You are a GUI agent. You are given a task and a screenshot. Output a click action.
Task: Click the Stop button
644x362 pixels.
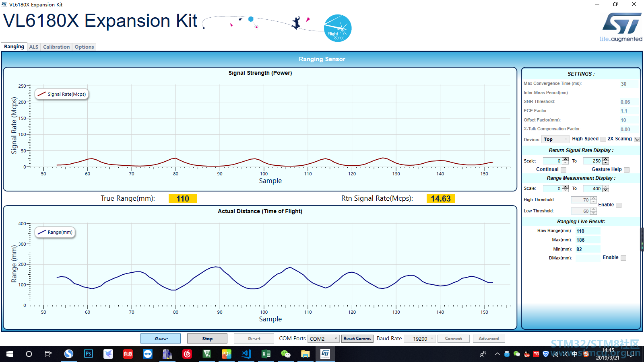click(207, 339)
